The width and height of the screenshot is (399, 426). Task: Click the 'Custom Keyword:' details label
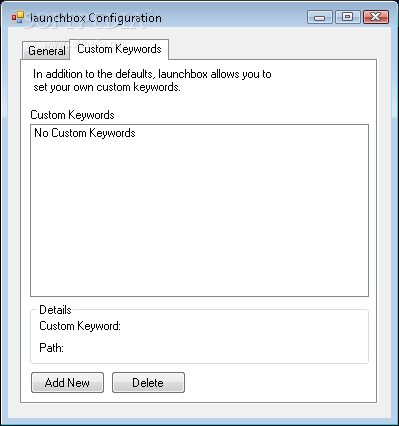click(80, 326)
